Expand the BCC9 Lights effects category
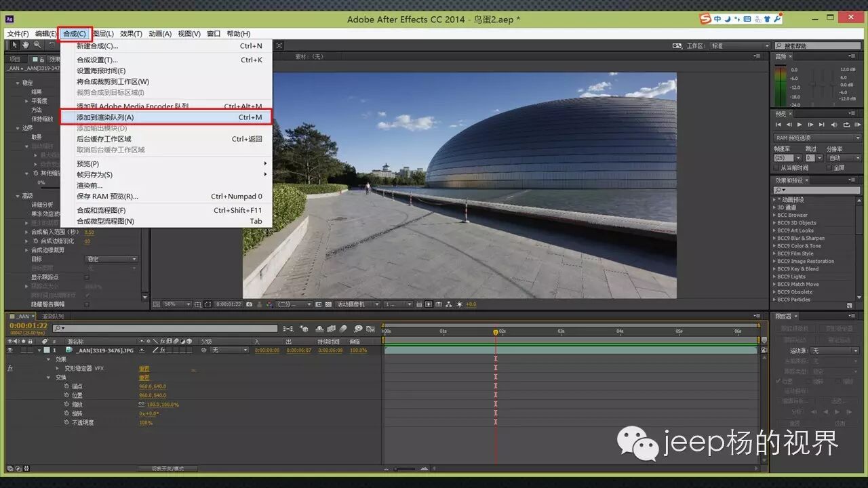 point(774,277)
